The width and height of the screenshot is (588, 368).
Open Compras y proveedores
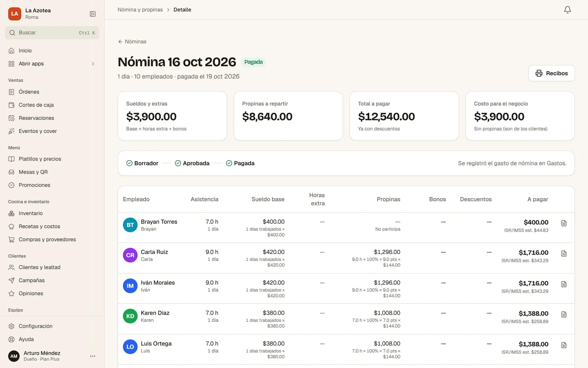point(52,240)
